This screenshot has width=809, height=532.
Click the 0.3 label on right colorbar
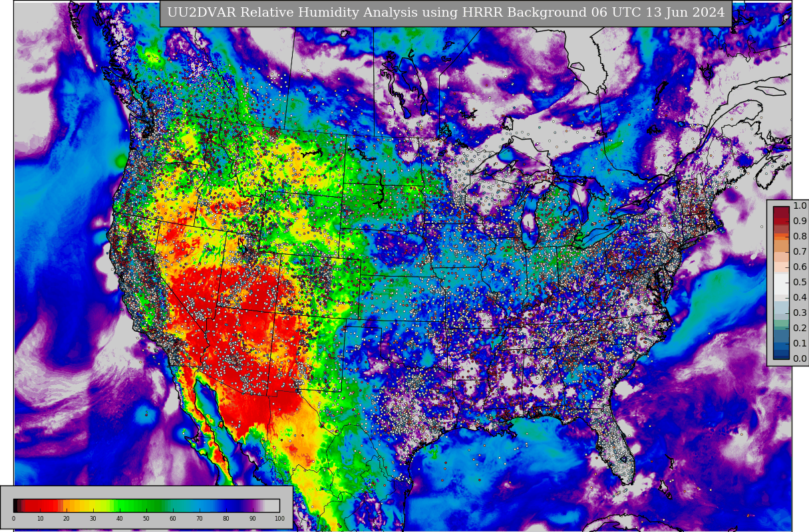point(800,313)
